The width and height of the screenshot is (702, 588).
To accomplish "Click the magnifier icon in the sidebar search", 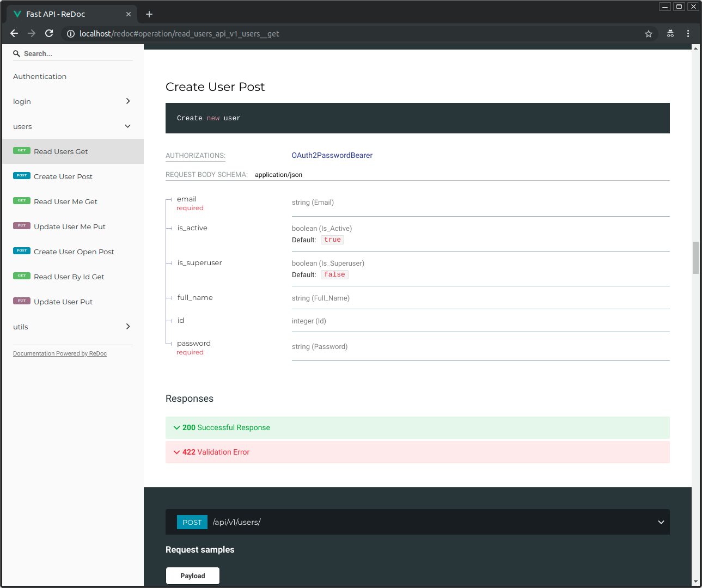I will [x=16, y=53].
